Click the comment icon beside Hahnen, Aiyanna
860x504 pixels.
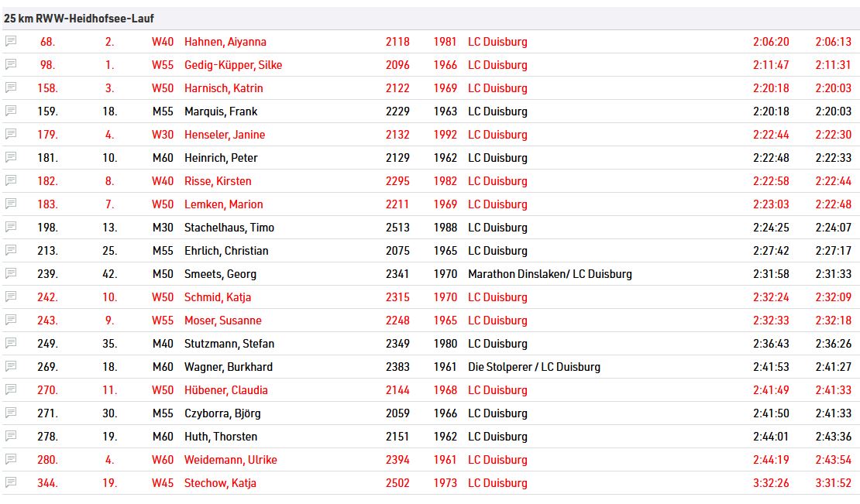coord(11,41)
